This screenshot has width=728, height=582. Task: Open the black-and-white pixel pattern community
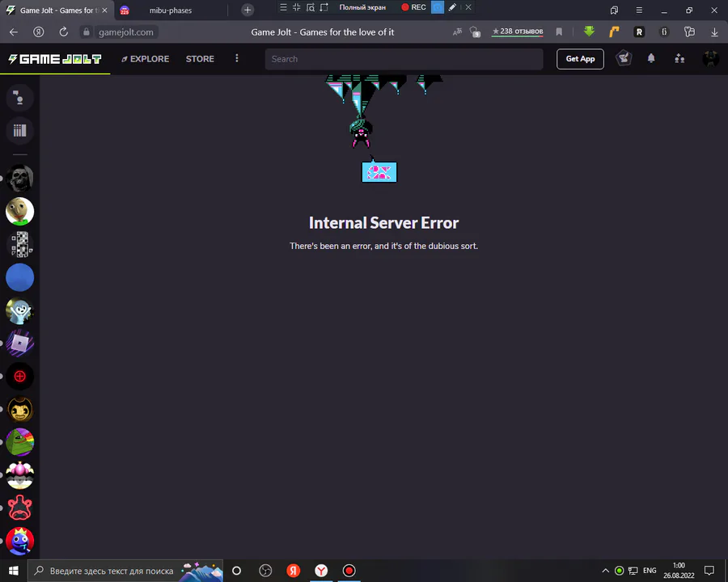point(20,244)
